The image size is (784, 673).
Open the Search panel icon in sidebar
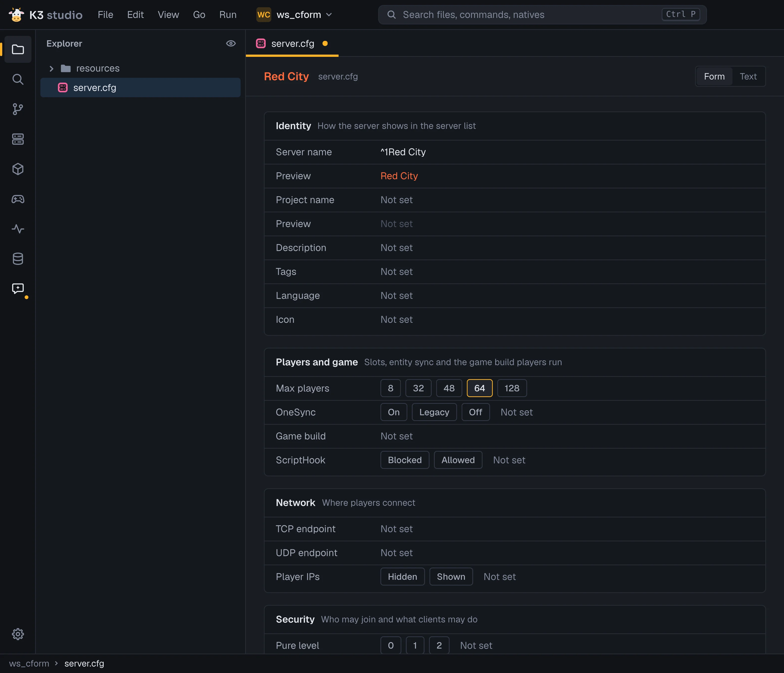tap(18, 80)
